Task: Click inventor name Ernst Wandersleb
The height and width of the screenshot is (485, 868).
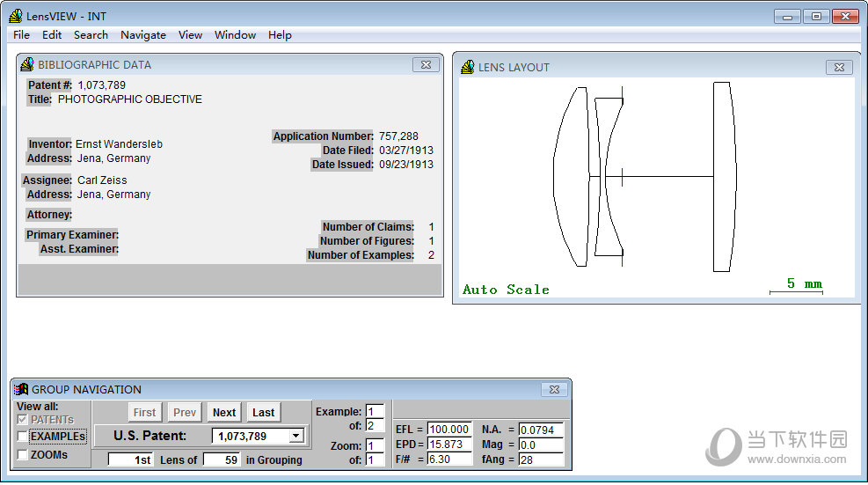Action: [x=119, y=144]
